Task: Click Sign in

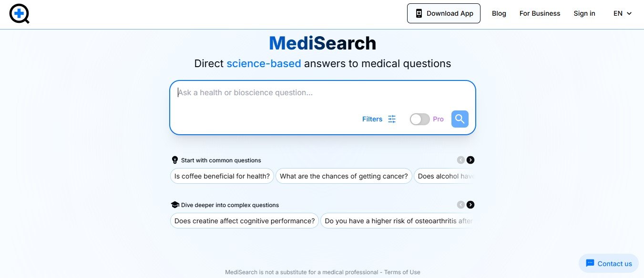Action: tap(584, 13)
